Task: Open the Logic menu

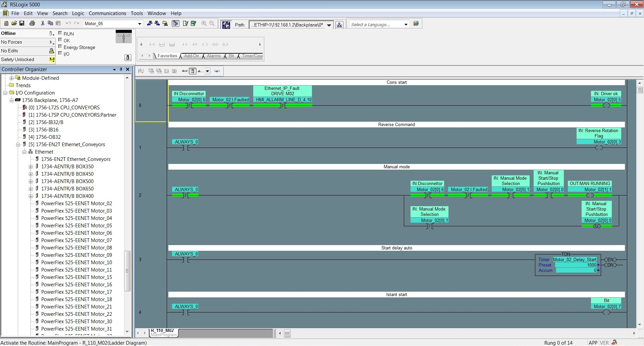Action: [78, 13]
